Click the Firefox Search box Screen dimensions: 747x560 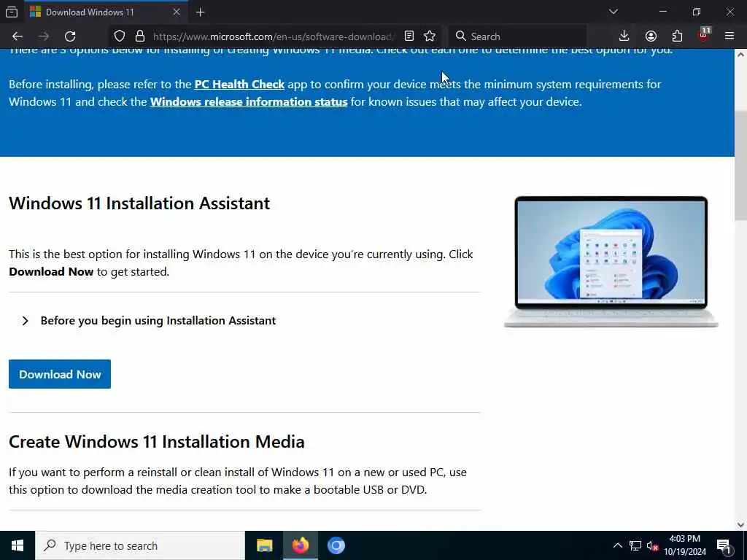click(x=517, y=36)
